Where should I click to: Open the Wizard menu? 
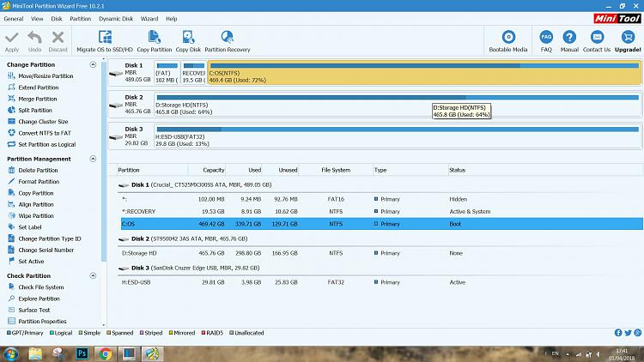pyautogui.click(x=149, y=19)
